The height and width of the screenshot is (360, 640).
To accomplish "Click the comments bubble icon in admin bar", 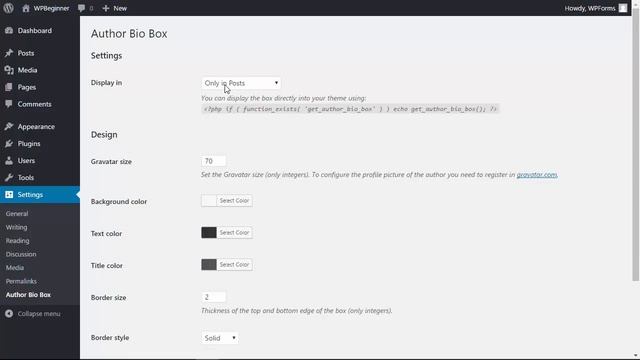I will pyautogui.click(x=81, y=8).
